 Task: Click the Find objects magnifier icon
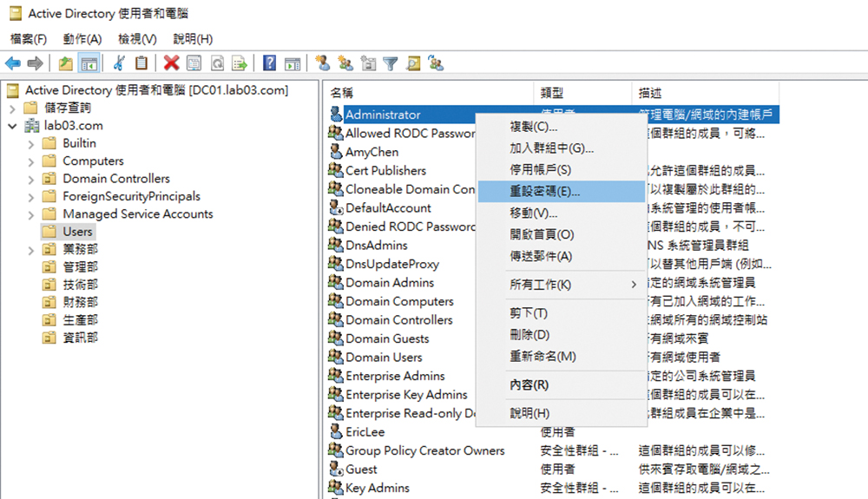click(x=413, y=63)
